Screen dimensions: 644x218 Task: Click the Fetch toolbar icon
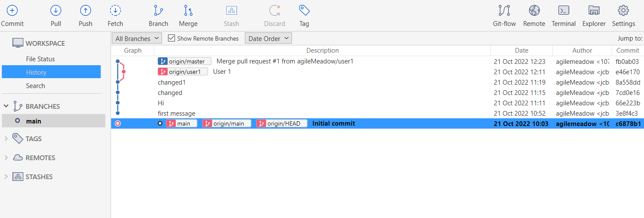tap(115, 10)
